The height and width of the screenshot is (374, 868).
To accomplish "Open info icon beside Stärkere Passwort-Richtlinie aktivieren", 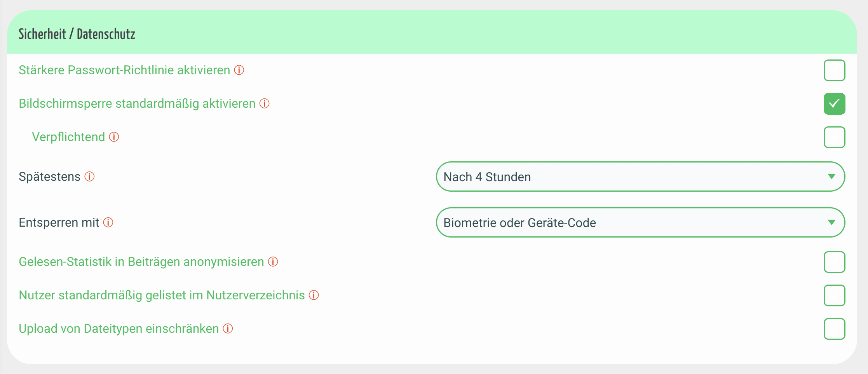I will coord(239,70).
